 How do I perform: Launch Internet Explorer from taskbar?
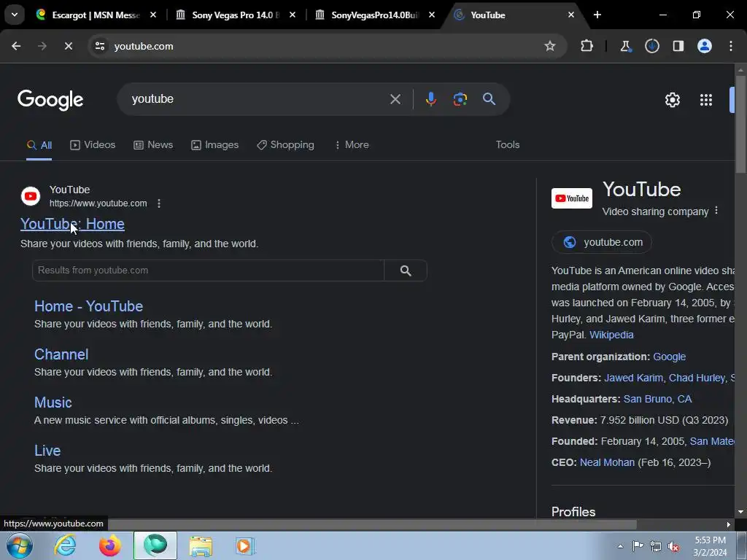click(65, 545)
